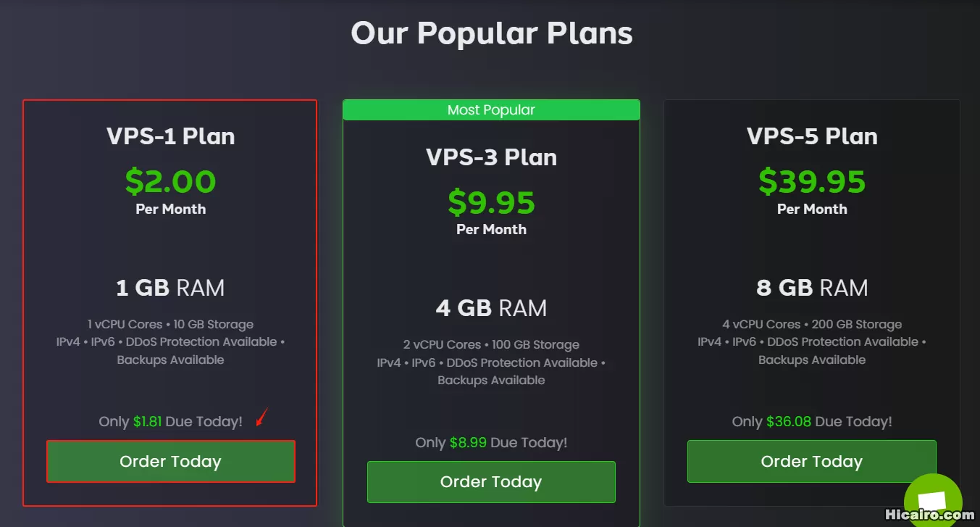Select the VPS-1 Plan title
The width and height of the screenshot is (980, 527).
171,136
